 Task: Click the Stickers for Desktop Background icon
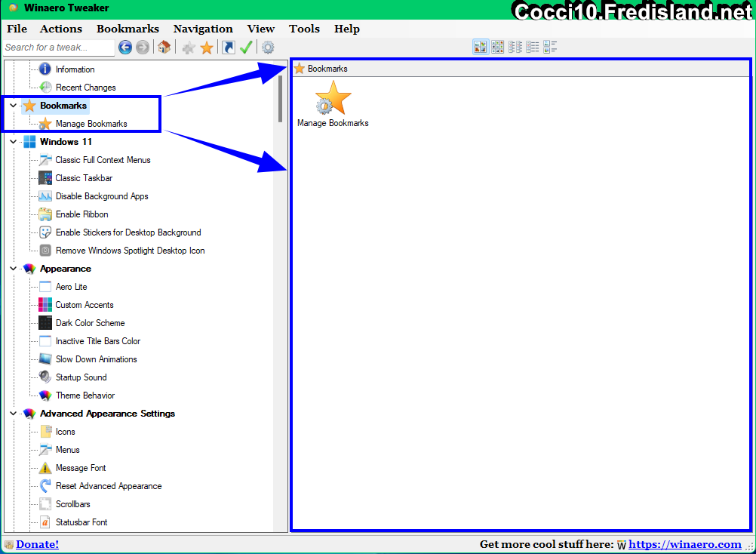click(x=45, y=232)
